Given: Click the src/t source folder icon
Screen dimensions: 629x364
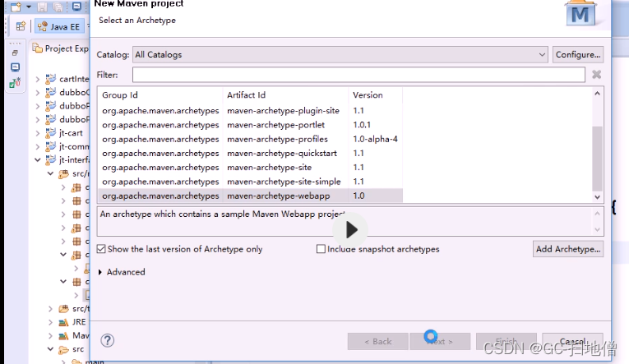Looking at the screenshot, I should [x=63, y=309].
